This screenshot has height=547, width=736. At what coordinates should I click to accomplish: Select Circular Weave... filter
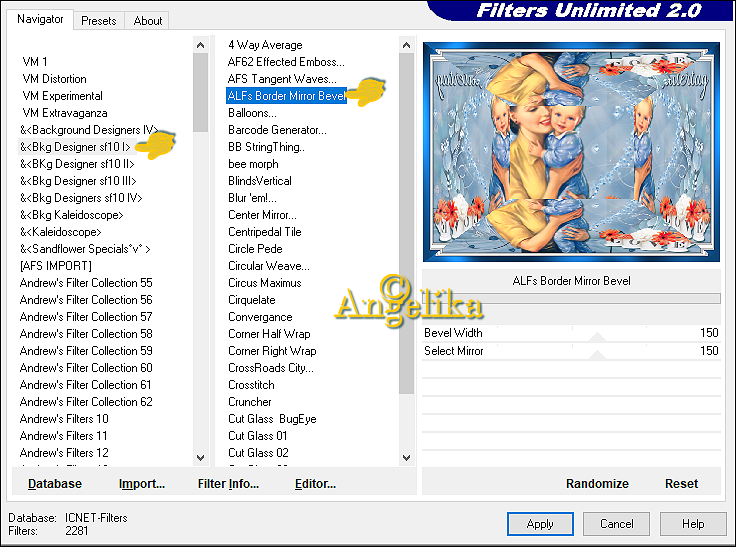[x=269, y=266]
